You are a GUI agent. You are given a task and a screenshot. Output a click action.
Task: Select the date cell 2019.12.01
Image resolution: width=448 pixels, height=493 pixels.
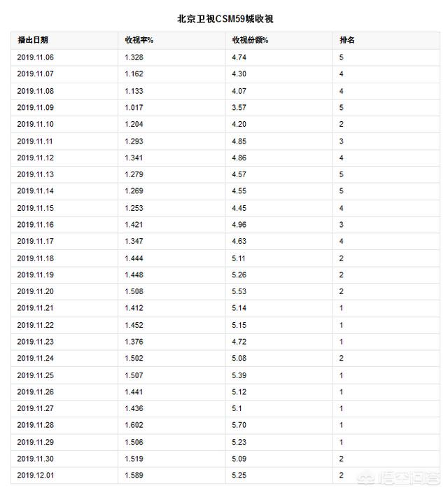(35, 475)
